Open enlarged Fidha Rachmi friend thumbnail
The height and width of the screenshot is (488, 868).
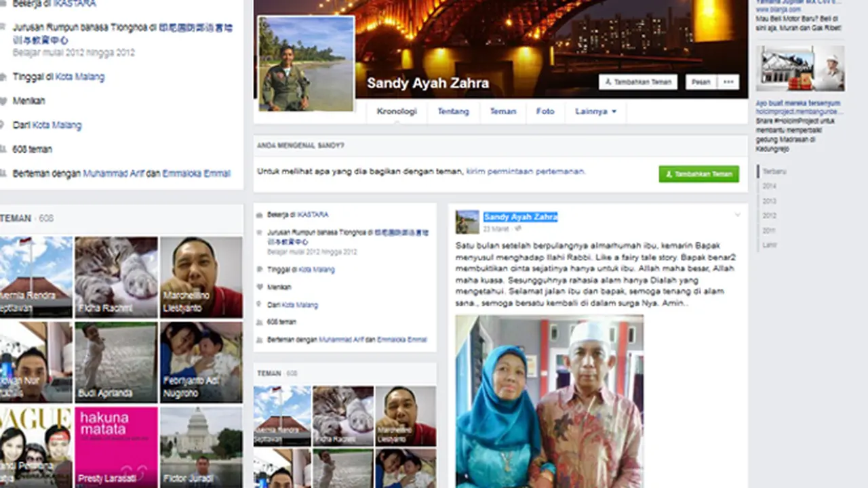click(x=116, y=277)
